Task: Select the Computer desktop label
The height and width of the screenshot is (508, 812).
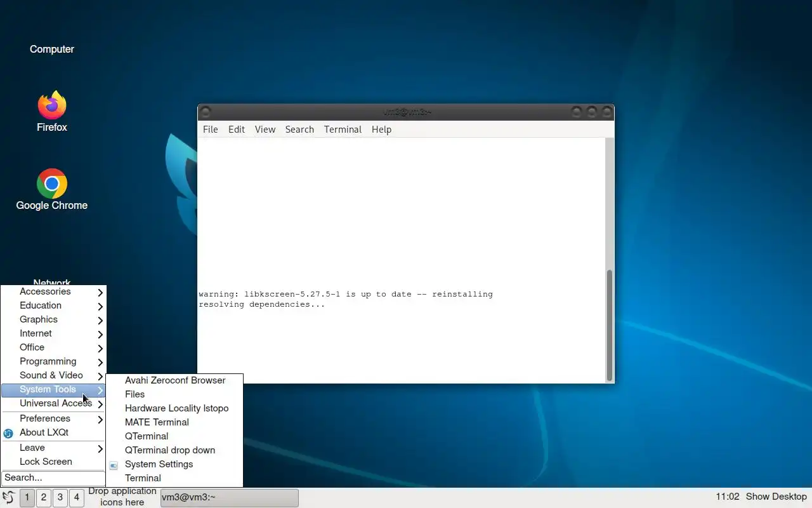Action: (x=52, y=49)
